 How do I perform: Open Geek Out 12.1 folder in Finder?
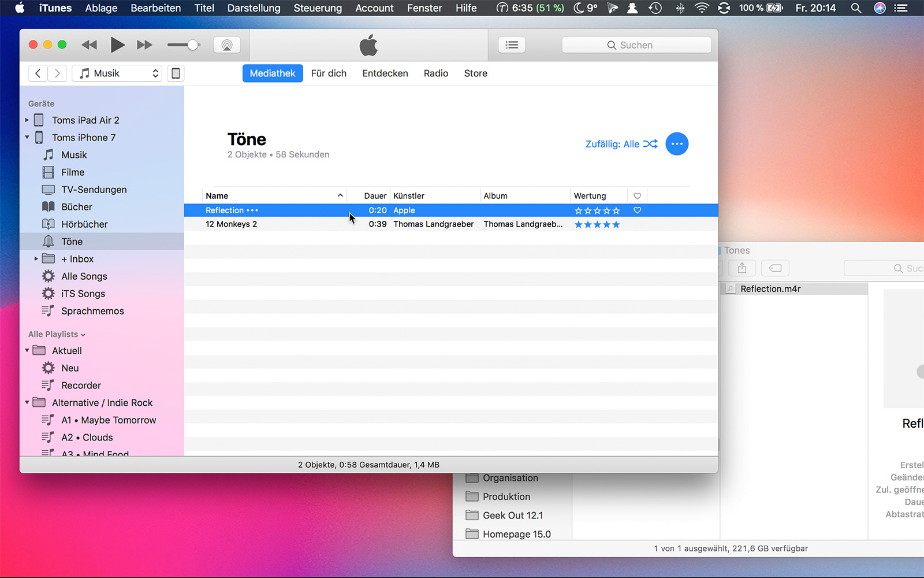tap(513, 516)
